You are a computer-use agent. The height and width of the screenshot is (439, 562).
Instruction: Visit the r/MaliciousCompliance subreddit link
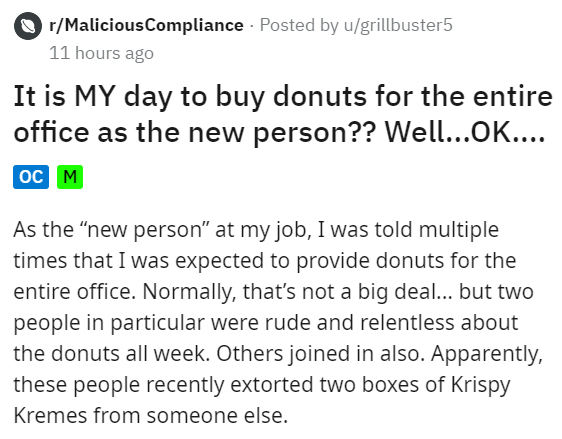146,25
